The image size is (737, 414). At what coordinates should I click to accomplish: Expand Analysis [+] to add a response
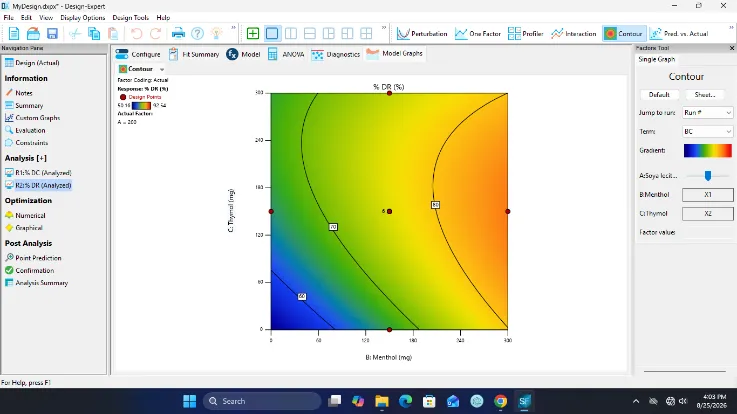tap(26, 158)
